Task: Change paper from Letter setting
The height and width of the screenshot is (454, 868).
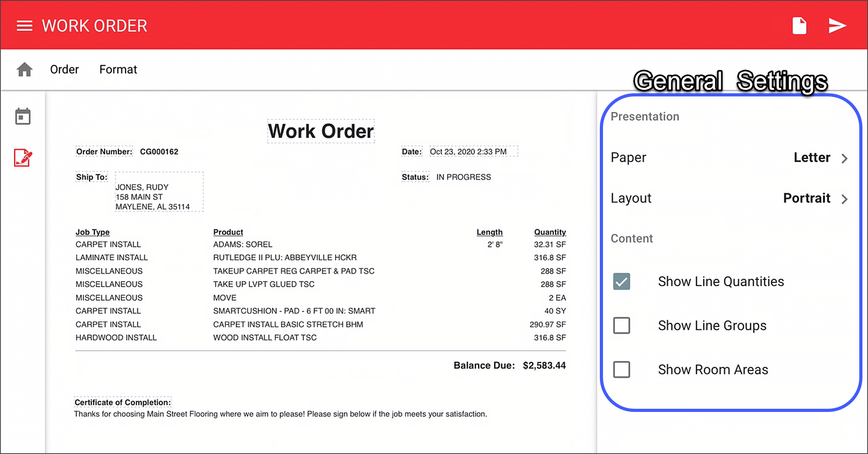Action: tap(812, 158)
